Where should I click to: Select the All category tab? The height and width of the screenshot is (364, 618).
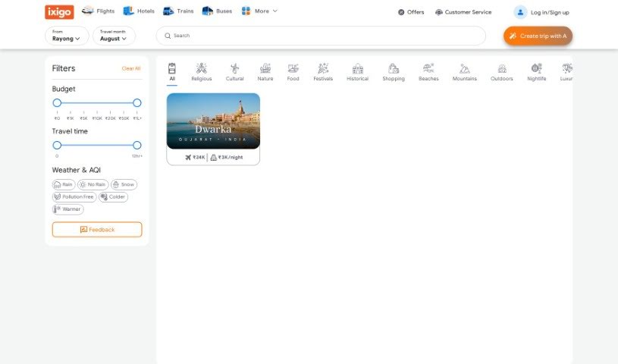coord(172,72)
